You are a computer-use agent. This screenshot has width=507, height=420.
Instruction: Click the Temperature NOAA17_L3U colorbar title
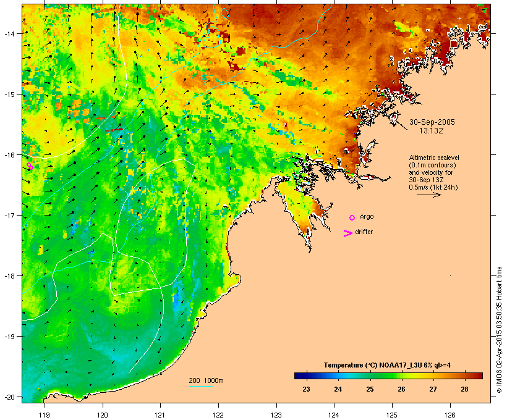(387, 365)
